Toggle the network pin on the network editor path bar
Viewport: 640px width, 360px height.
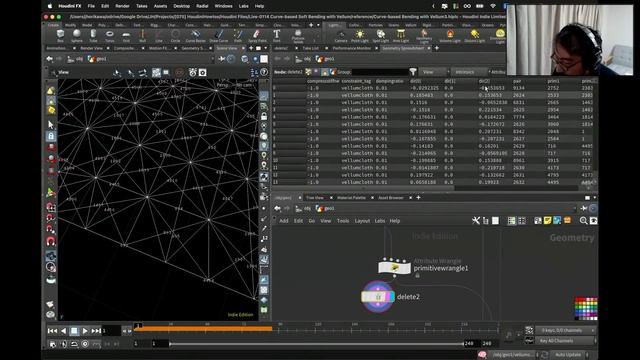(x=584, y=209)
